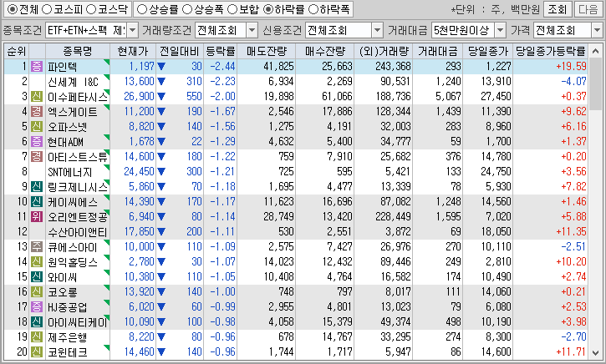Choose the 하락률 sort option

[268, 9]
